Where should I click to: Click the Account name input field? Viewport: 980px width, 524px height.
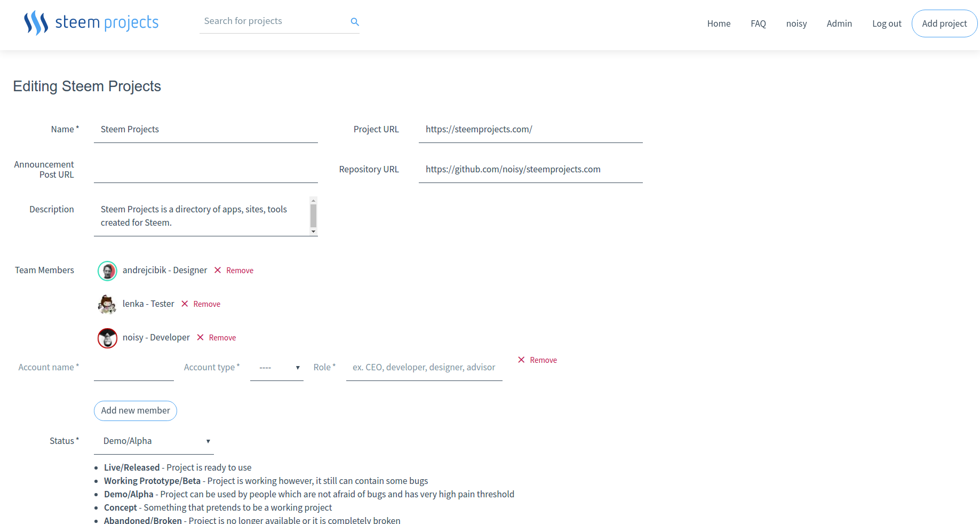click(134, 368)
